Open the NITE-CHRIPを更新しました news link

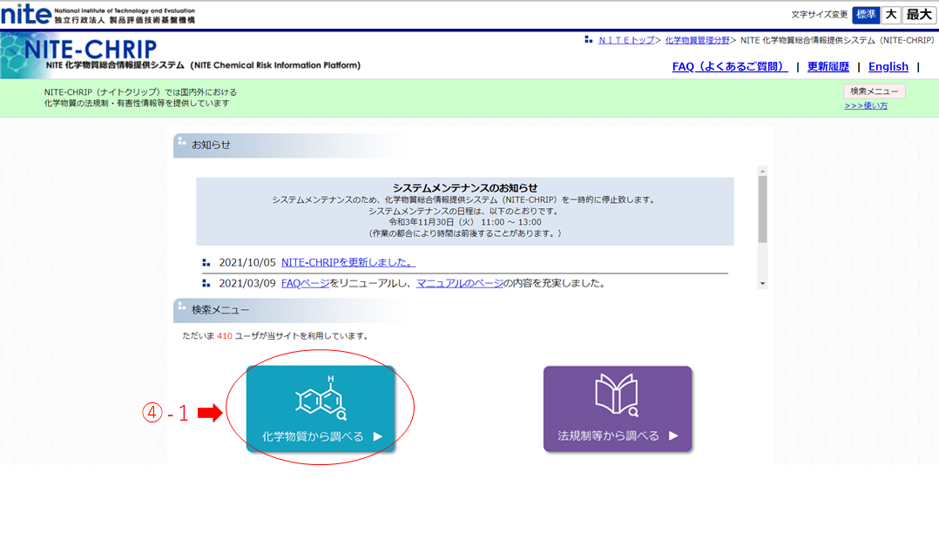[x=348, y=262]
